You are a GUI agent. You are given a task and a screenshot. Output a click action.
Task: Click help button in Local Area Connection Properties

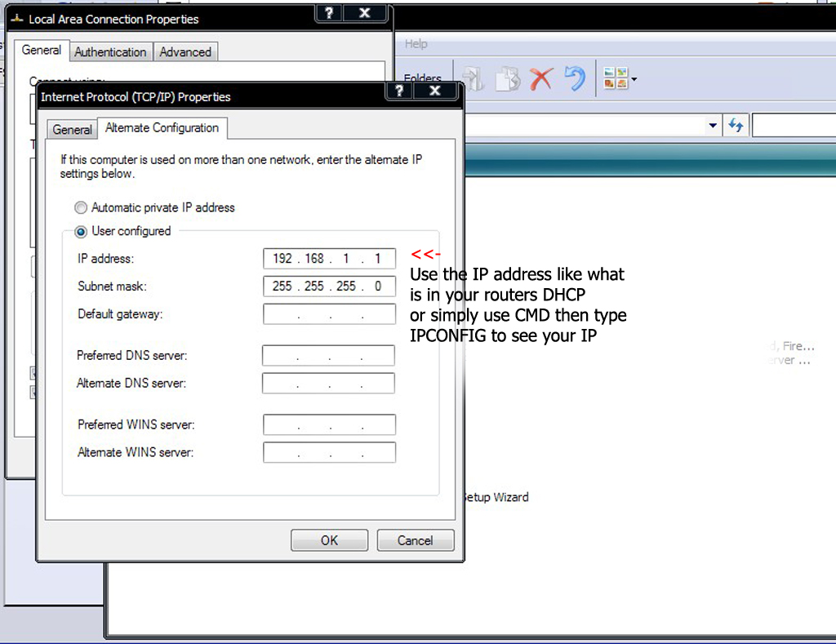[329, 13]
